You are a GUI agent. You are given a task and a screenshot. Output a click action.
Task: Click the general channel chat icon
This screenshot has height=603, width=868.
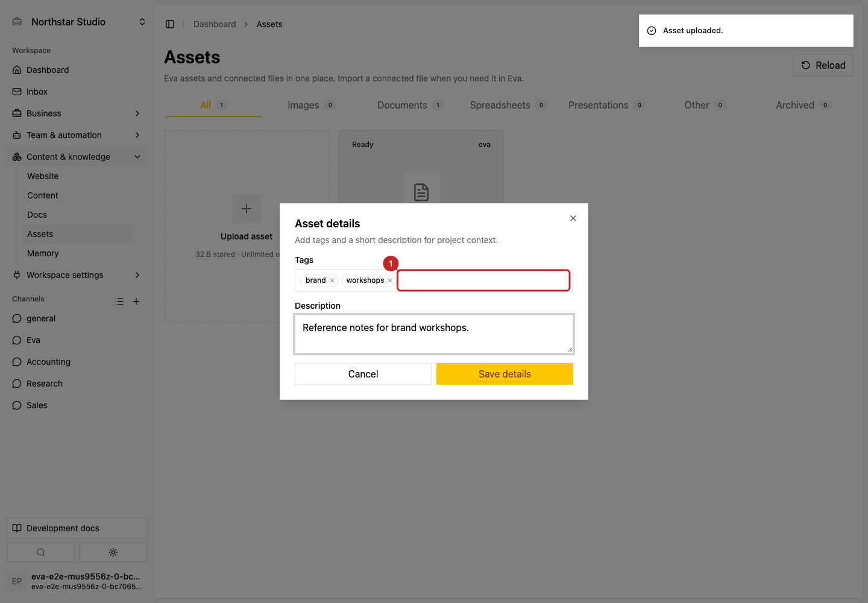[x=17, y=318]
